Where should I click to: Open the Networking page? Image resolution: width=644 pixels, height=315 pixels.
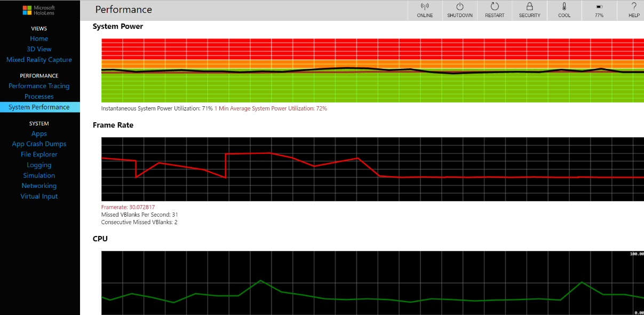39,186
